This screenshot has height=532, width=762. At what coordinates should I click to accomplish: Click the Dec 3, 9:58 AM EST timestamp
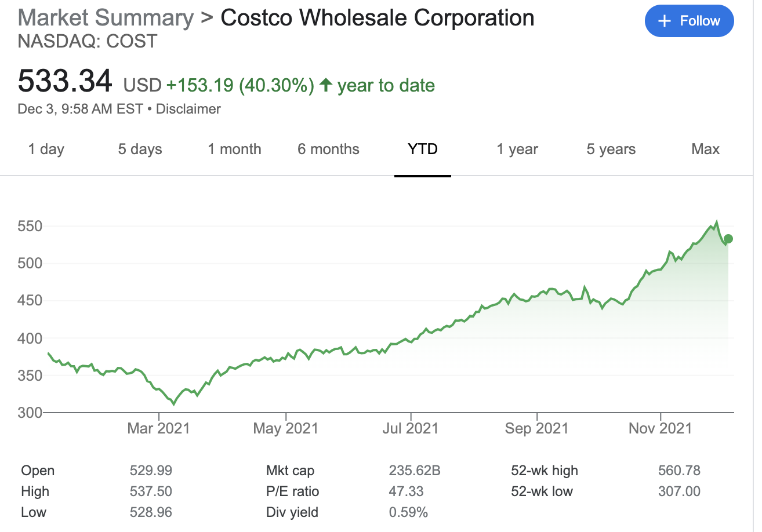click(x=81, y=109)
